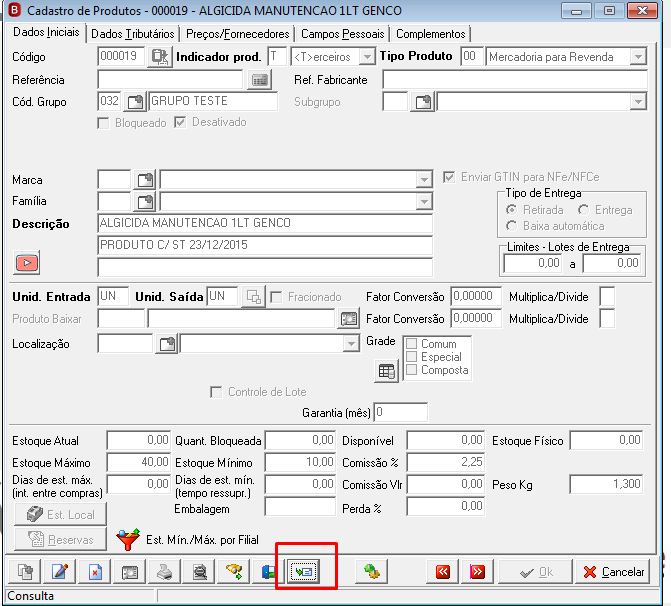Viewport: 671px width, 606px height.
Task: Click the lookup icon next to Código
Action: click(x=160, y=57)
